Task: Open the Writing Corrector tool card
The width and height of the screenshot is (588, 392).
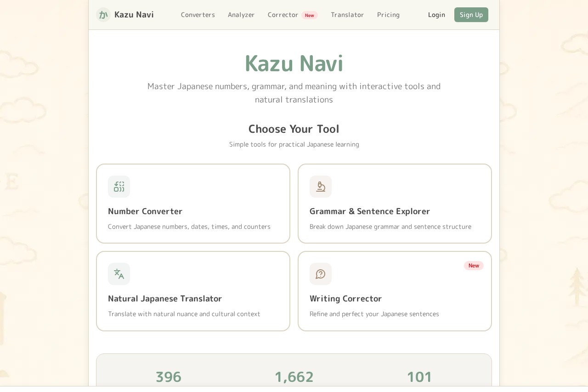Action: (x=395, y=291)
